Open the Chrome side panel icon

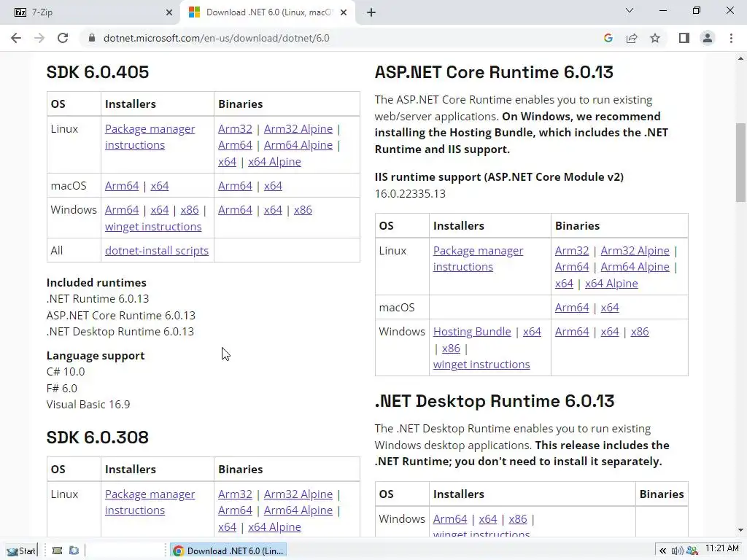(x=684, y=38)
